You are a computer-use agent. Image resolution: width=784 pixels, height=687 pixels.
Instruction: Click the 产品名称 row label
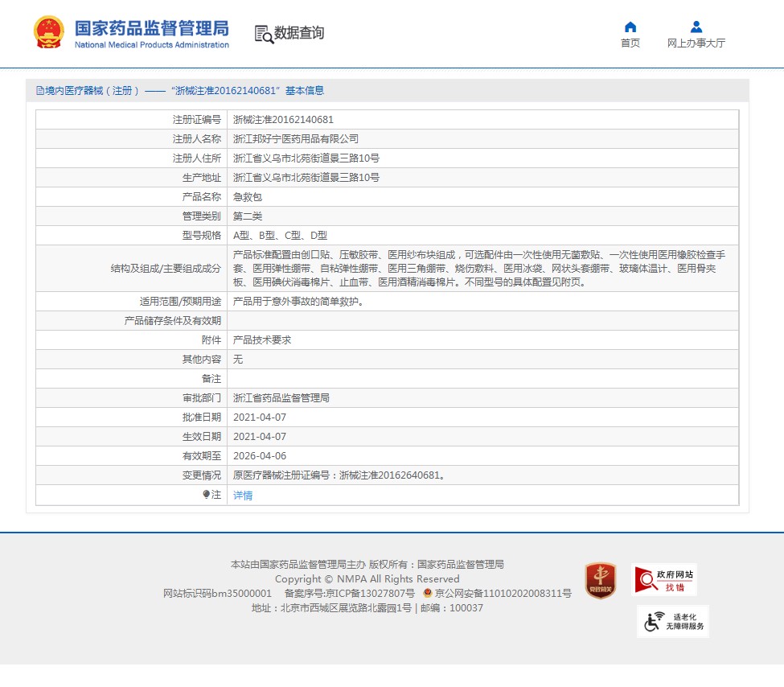tap(202, 196)
